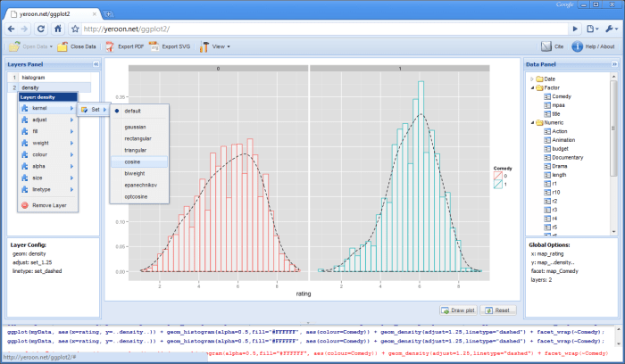Open Help / About info icon
This screenshot has width=625, height=364.
tap(577, 45)
